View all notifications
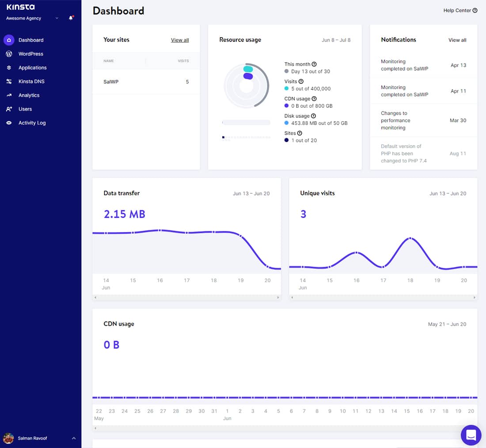 click(x=457, y=40)
